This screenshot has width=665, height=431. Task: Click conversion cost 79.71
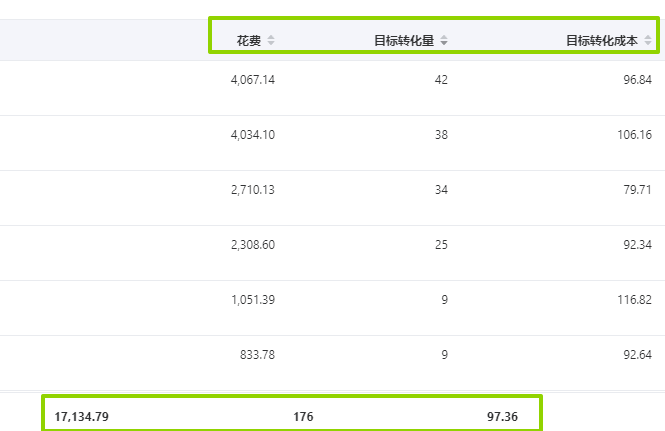637,190
